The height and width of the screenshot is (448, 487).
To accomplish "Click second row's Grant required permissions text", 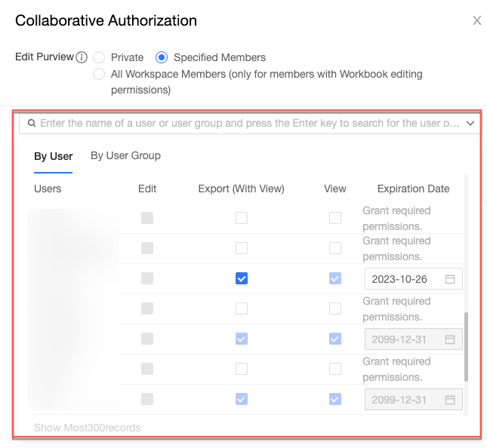I will point(396,248).
